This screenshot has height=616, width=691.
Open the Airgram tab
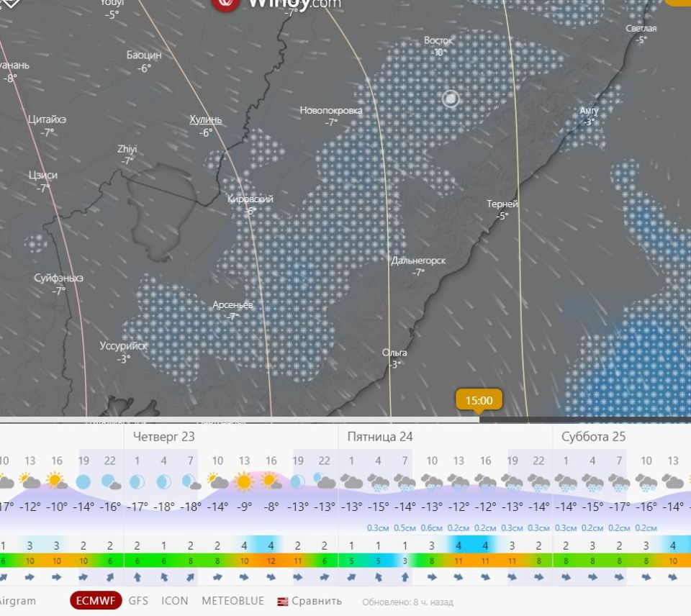(17, 601)
